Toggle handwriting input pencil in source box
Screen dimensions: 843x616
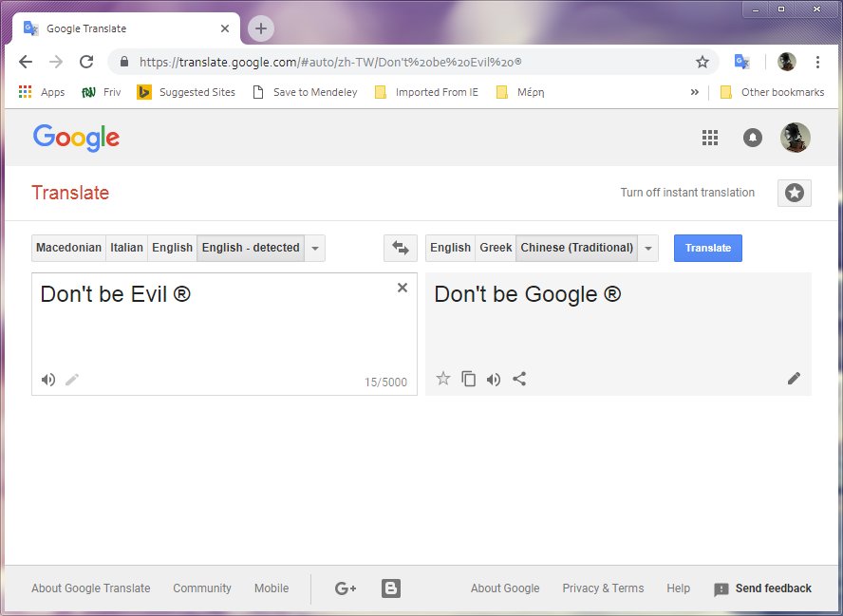click(72, 380)
